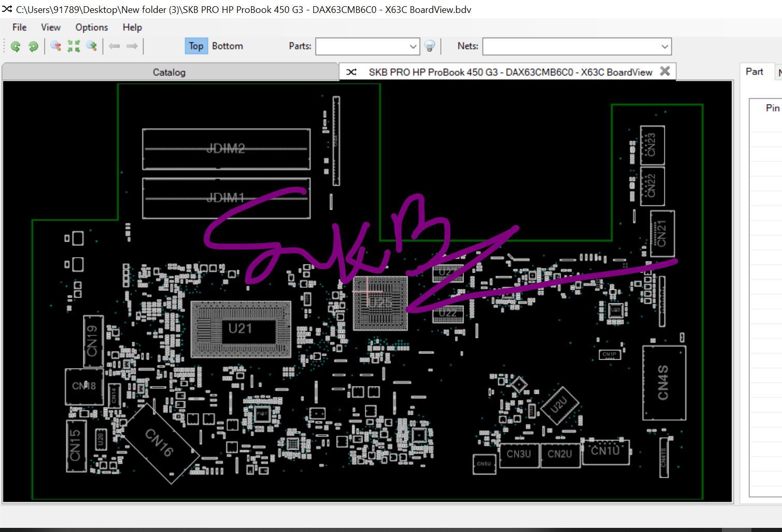This screenshot has width=782, height=532.
Task: Open the Help menu
Action: 132,27
